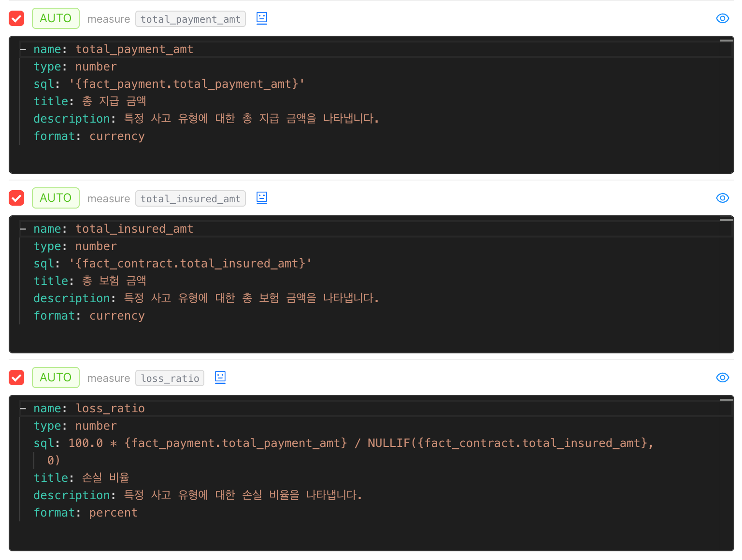
Task: Click description line about 총 지급 금액을
Action: pos(206,119)
